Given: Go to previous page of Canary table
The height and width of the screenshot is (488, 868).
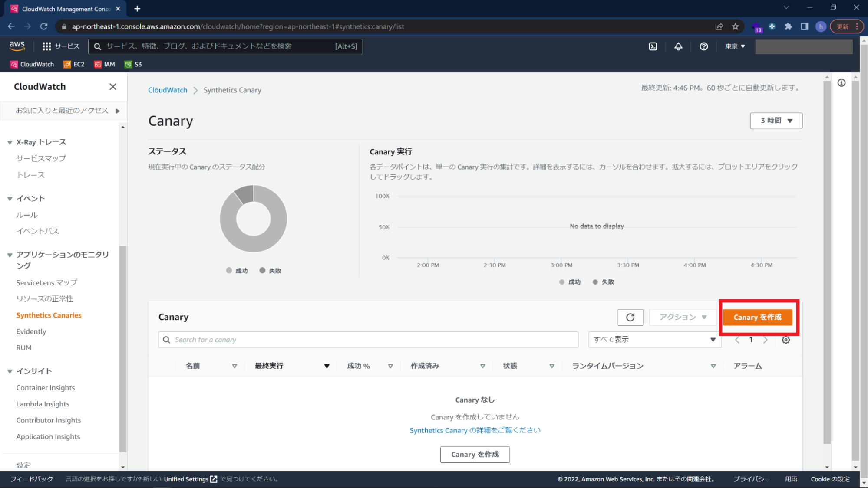Looking at the screenshot, I should (737, 340).
